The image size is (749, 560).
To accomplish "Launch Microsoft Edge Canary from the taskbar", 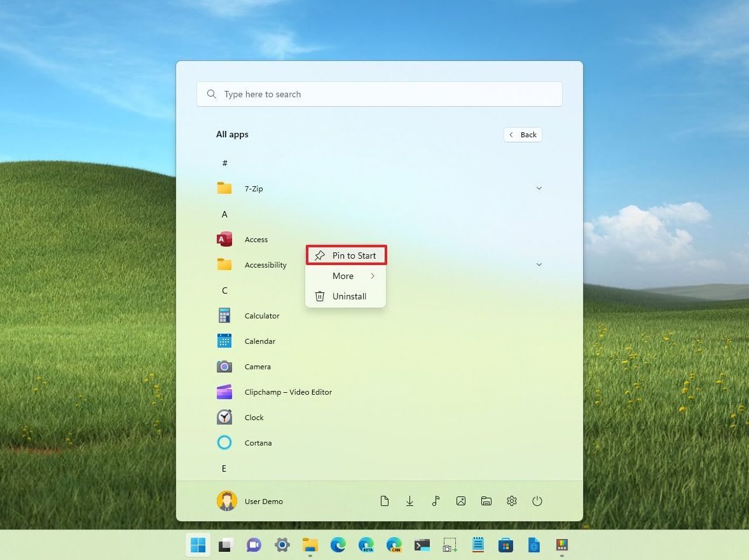I will click(394, 545).
